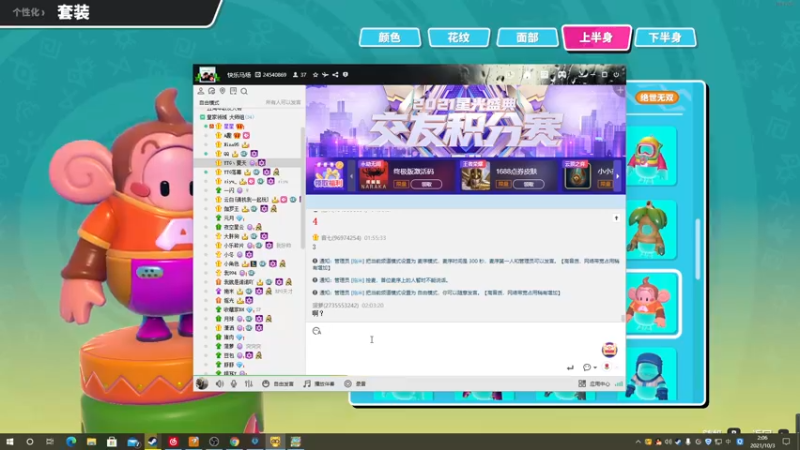Click the 交友积分赛 banner image
Screen dimensions: 800x450
point(465,122)
